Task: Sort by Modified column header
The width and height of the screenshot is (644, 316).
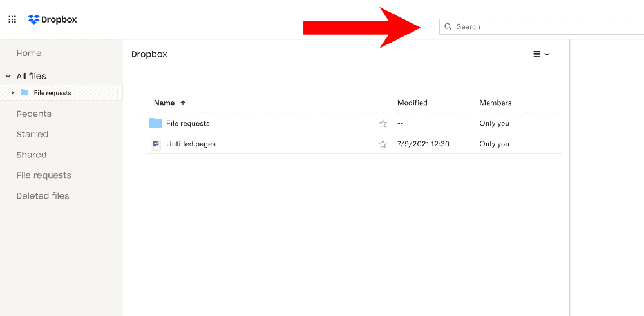Action: pyautogui.click(x=412, y=103)
